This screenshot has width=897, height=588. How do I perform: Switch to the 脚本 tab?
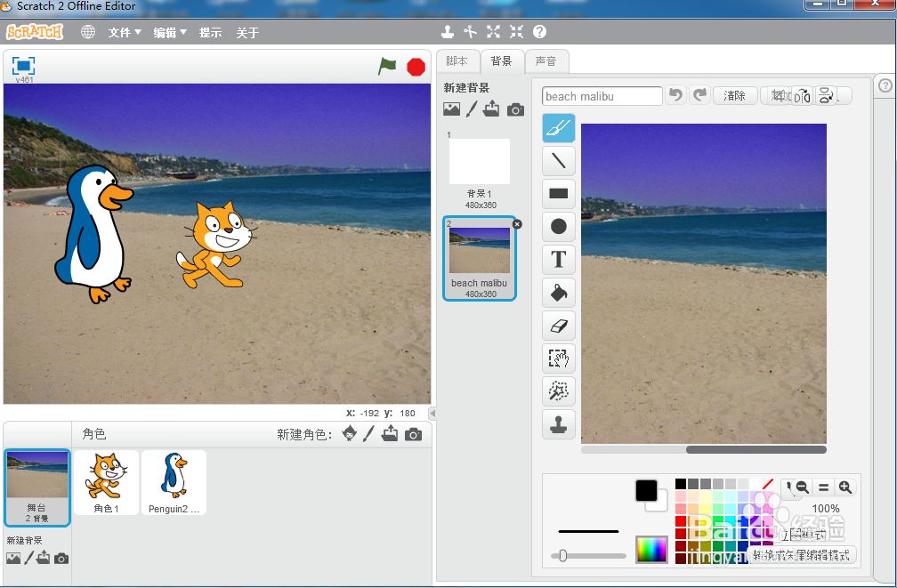(x=457, y=61)
